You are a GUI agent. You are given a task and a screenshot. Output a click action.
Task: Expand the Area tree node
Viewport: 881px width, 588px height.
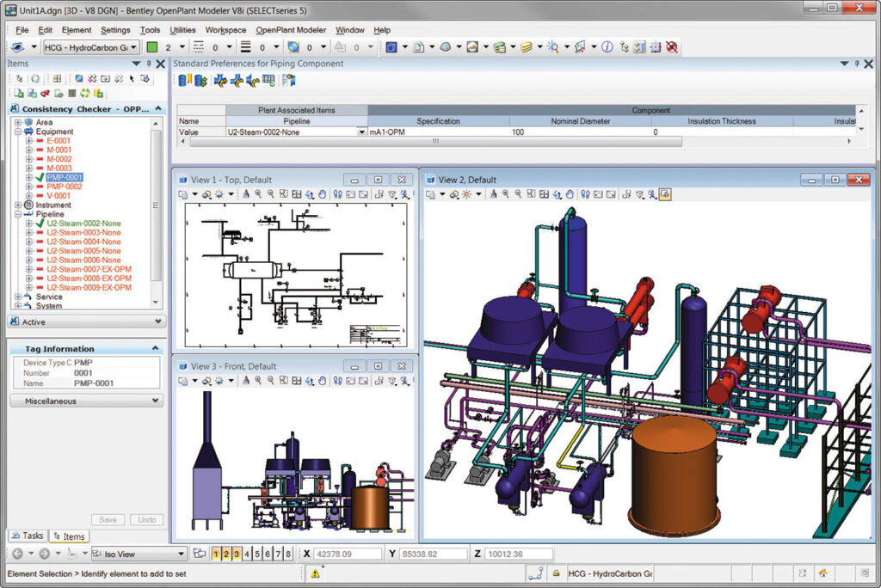click(x=18, y=122)
